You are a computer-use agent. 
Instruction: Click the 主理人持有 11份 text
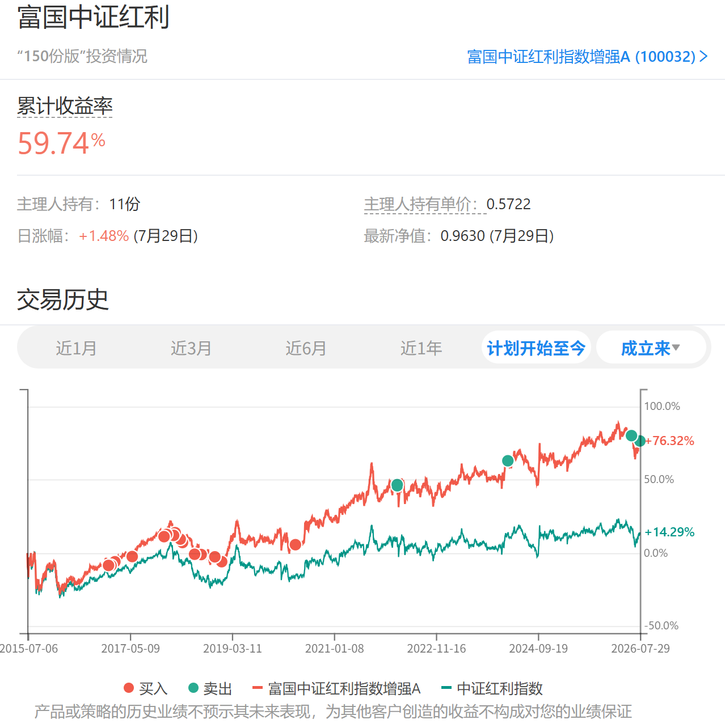[x=78, y=204]
